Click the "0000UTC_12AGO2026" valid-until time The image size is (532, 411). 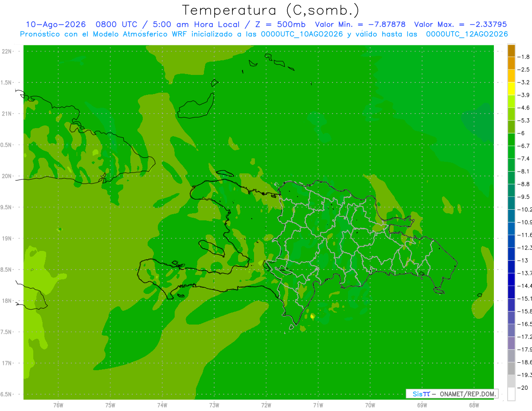467,34
